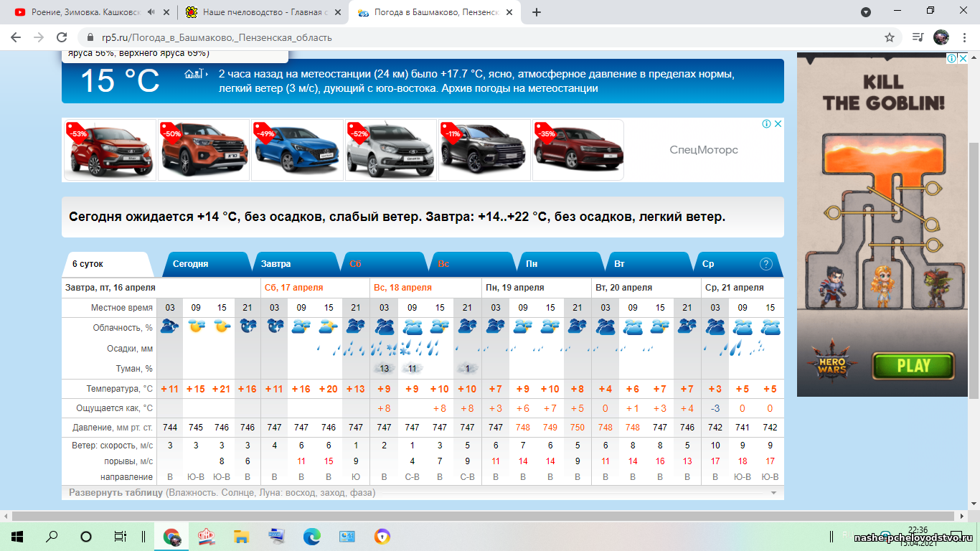Click the fog icon showing 13 percent
The image size is (980, 551).
(384, 368)
